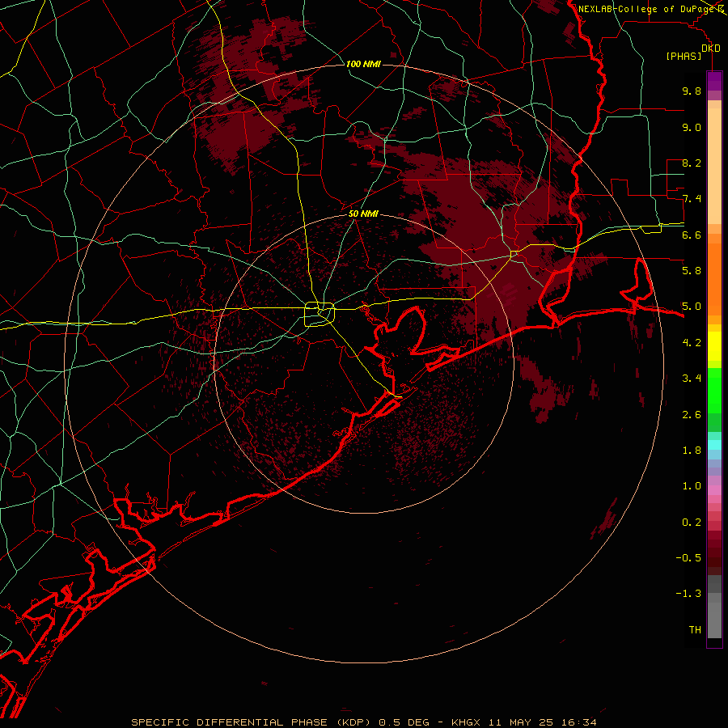Pick the pink band of the color scale
The image size is (728, 728).
coord(714,490)
